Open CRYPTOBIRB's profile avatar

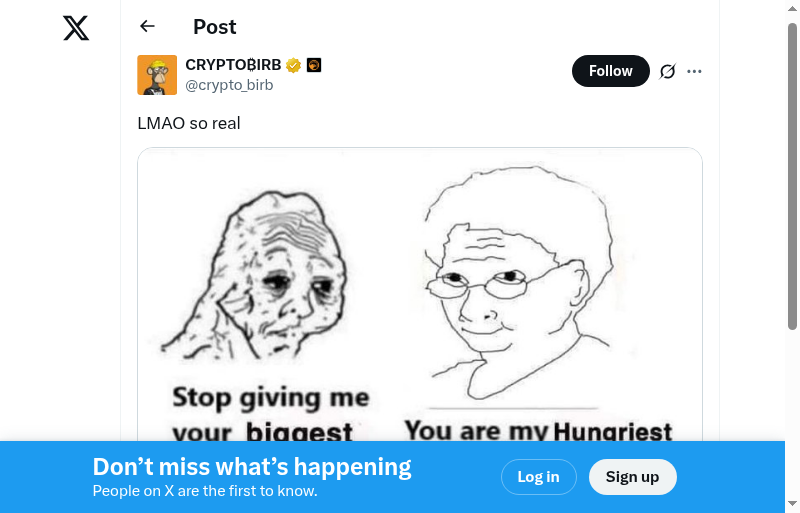[157, 75]
